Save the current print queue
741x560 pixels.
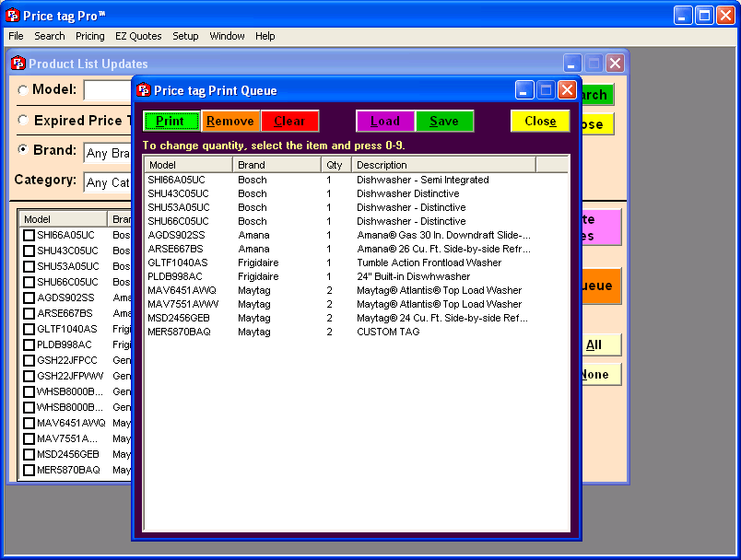tap(444, 121)
